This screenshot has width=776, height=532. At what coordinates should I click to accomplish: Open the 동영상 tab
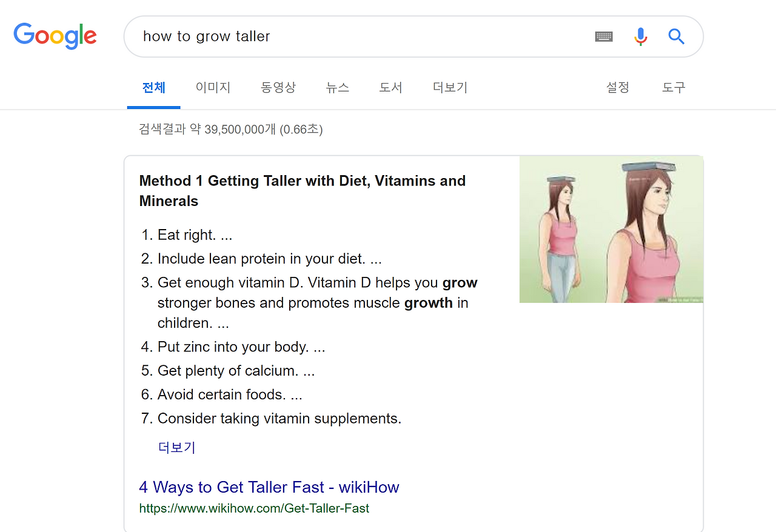[x=278, y=87]
